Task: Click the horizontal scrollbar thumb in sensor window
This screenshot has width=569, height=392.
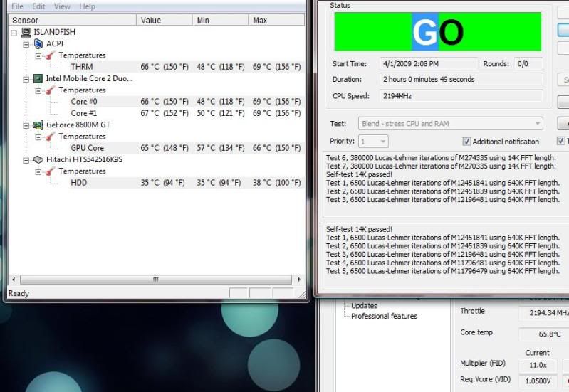Action: point(156,280)
